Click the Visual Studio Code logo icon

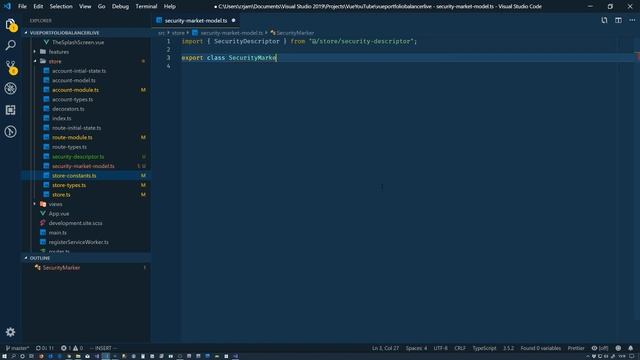click(x=7, y=7)
